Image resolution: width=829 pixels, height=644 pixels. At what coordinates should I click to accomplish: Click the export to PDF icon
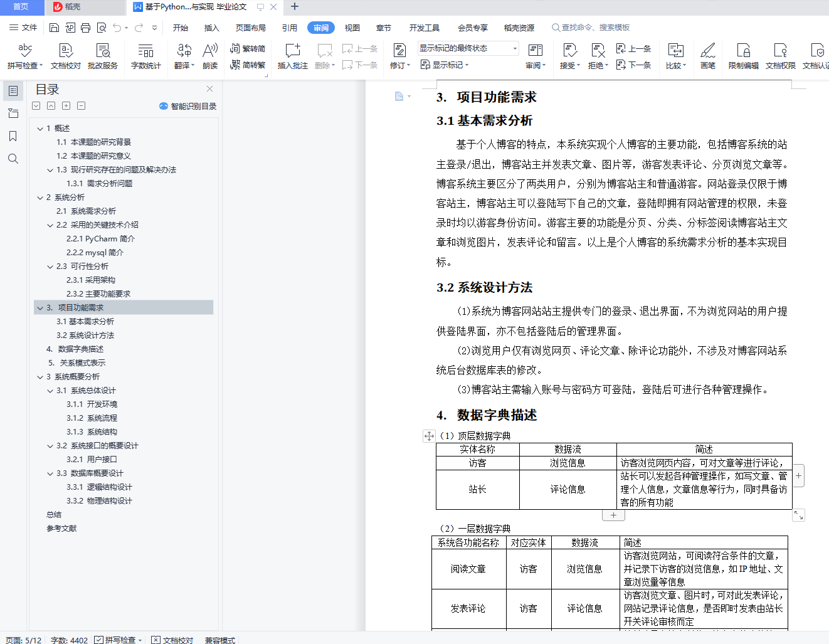point(70,28)
